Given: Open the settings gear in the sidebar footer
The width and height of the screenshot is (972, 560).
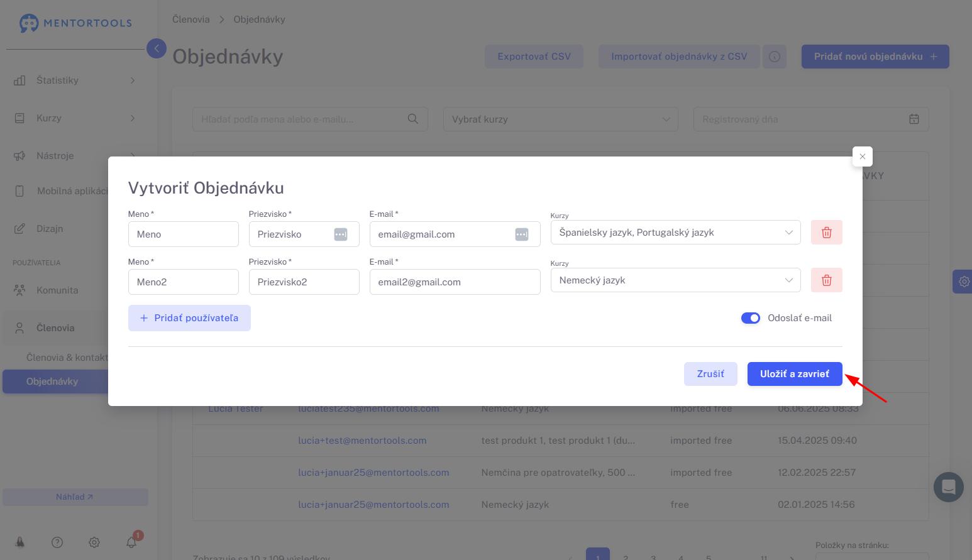Looking at the screenshot, I should pyautogui.click(x=94, y=542).
